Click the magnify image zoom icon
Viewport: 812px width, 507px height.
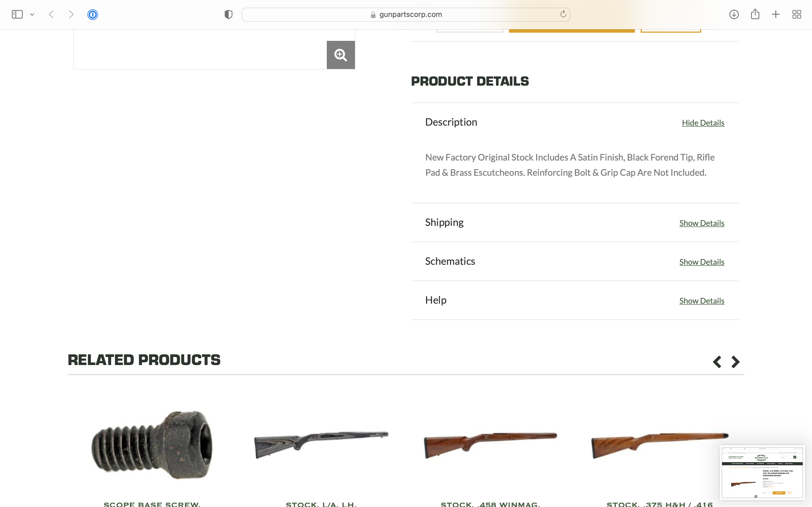341,55
